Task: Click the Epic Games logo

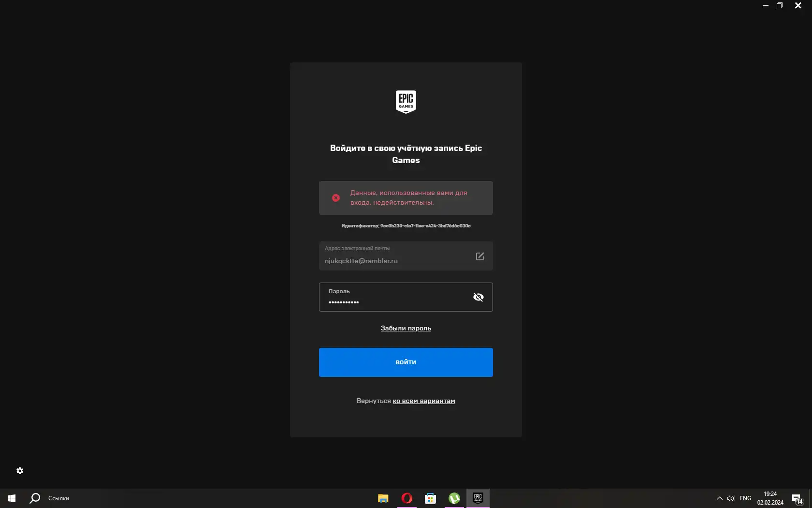Action: click(406, 102)
